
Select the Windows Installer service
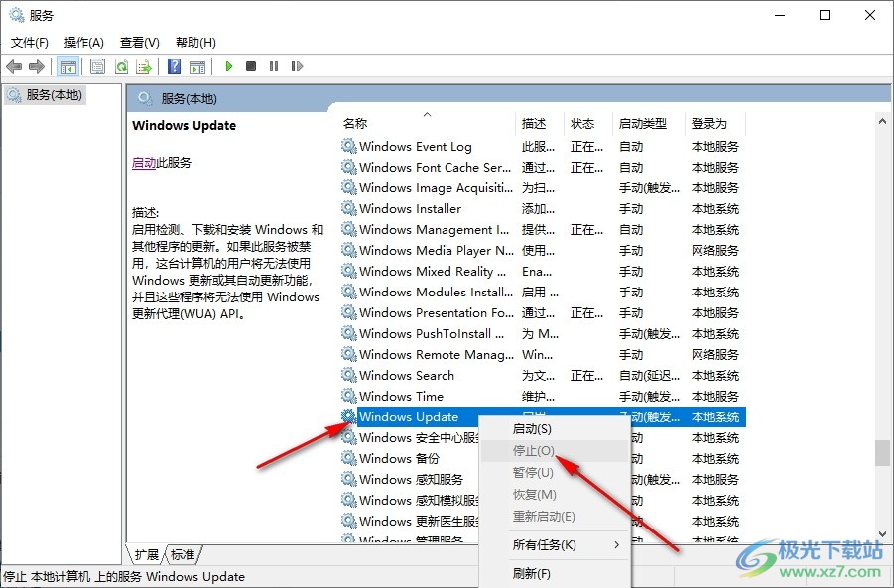pos(410,209)
